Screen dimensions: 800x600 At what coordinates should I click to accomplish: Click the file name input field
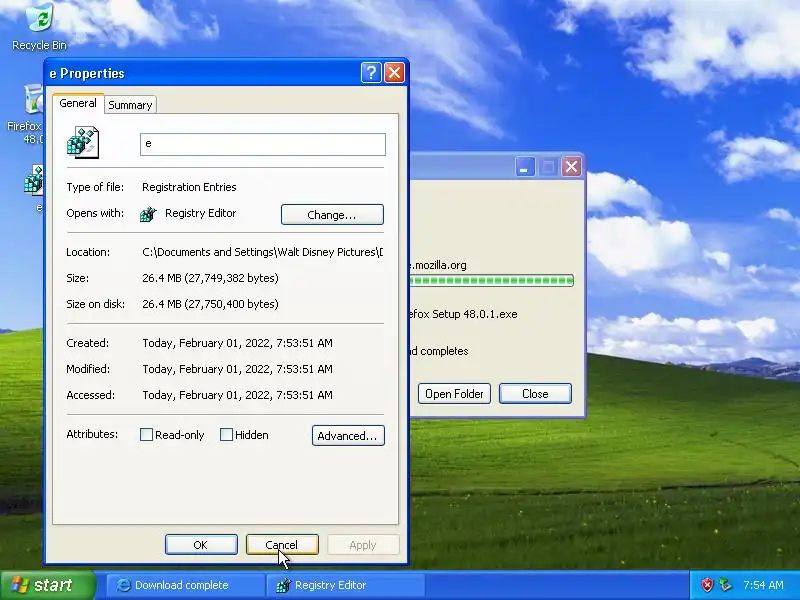(263, 144)
